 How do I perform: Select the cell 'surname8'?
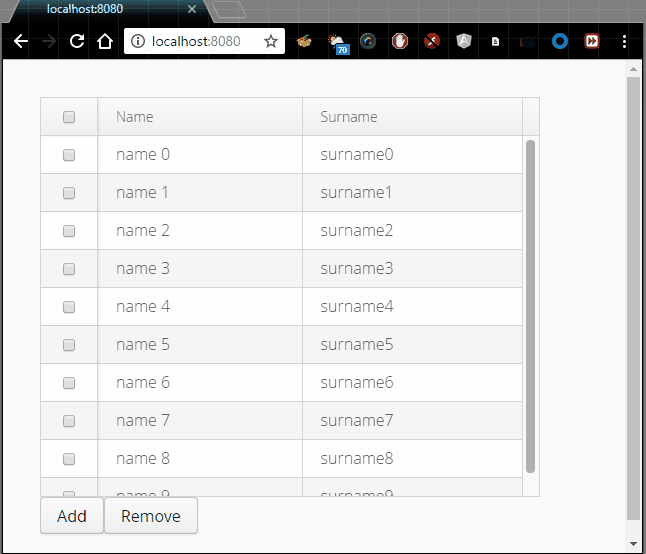[412, 459]
